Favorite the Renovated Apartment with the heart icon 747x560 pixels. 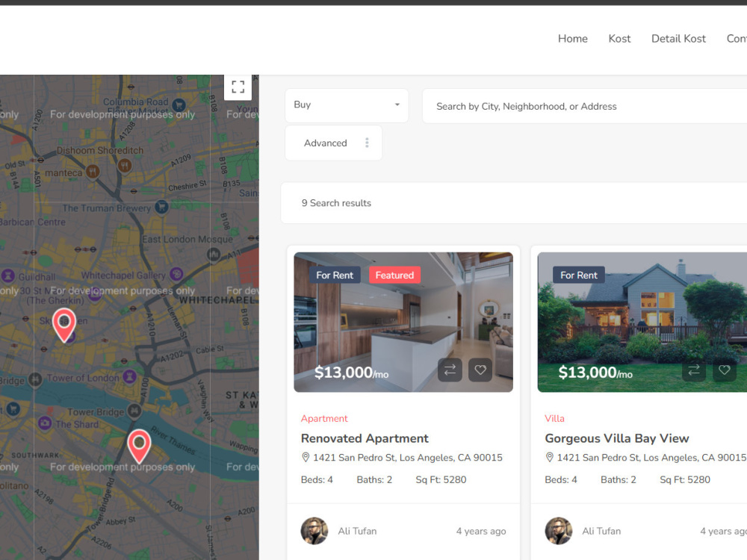tap(480, 370)
